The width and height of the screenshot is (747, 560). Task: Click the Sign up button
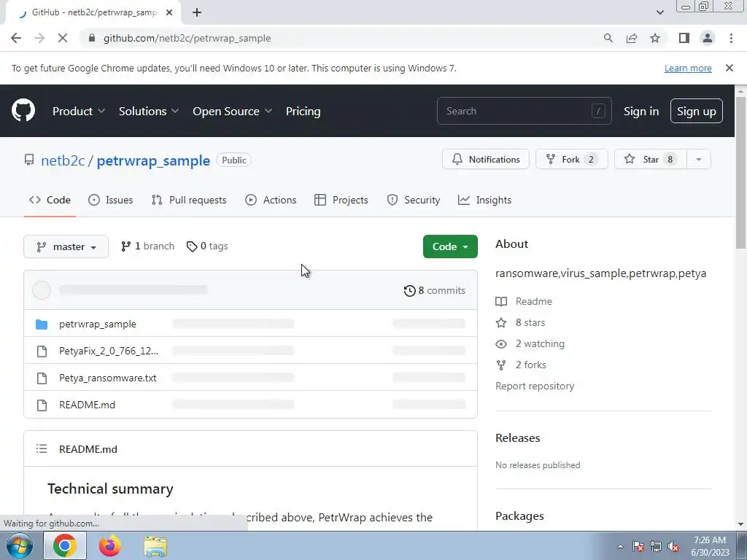[x=697, y=111]
